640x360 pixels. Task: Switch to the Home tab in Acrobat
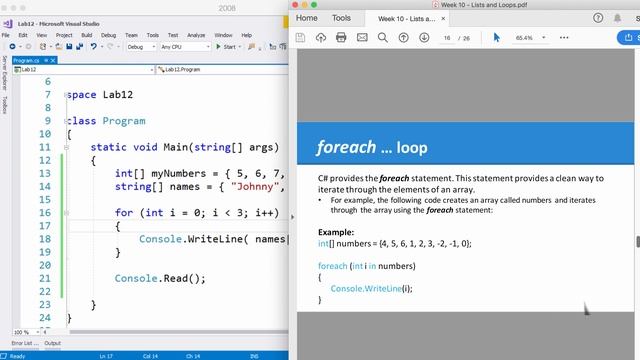(307, 18)
